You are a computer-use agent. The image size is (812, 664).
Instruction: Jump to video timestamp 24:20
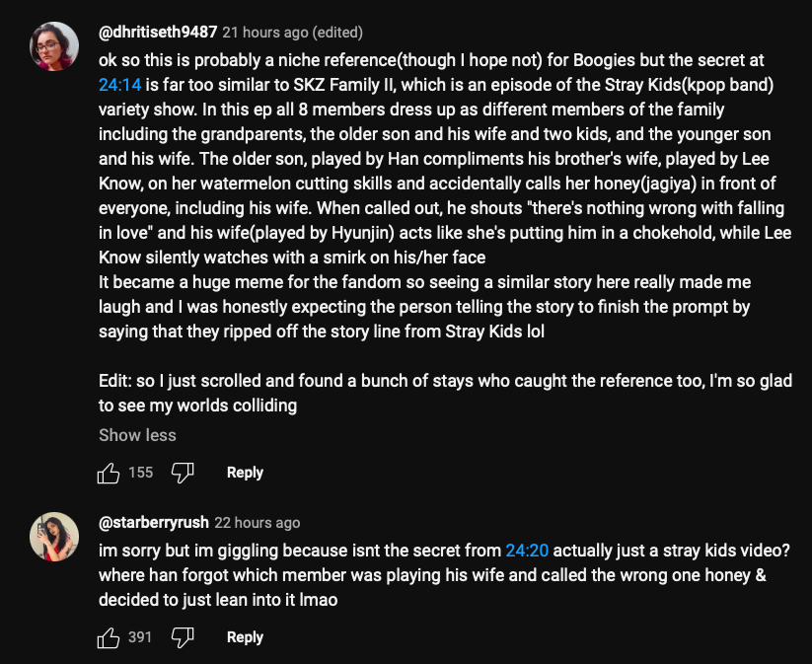(x=525, y=551)
